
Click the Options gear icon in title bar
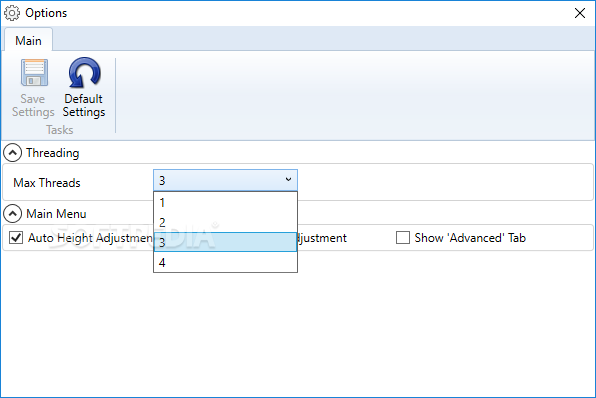tap(12, 13)
